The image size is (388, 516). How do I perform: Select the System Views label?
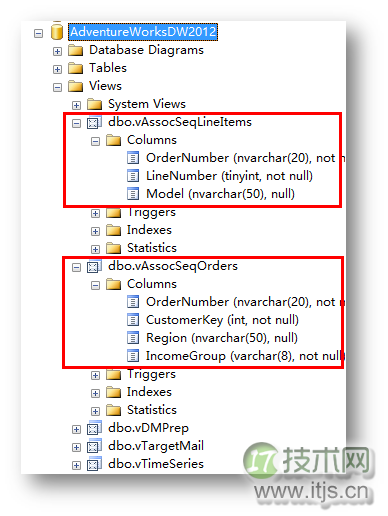147,104
